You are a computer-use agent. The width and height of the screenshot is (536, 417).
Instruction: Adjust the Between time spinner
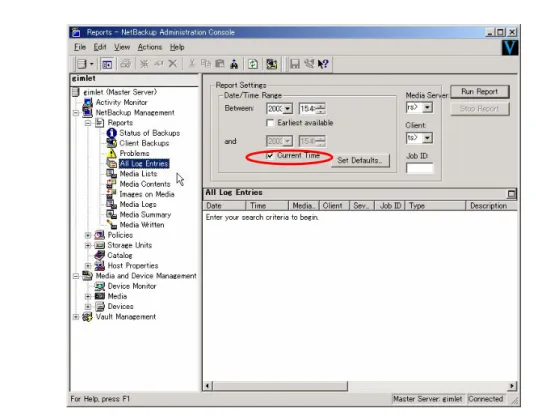click(x=320, y=109)
